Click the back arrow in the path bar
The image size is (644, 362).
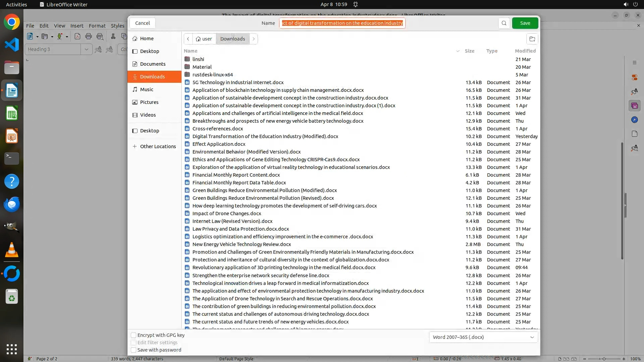tap(188, 39)
